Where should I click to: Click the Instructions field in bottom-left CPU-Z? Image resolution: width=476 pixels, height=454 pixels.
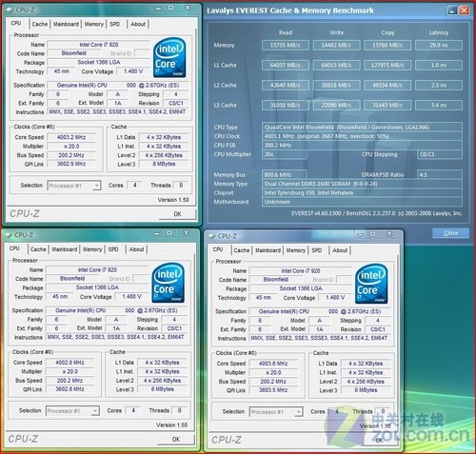[116, 337]
